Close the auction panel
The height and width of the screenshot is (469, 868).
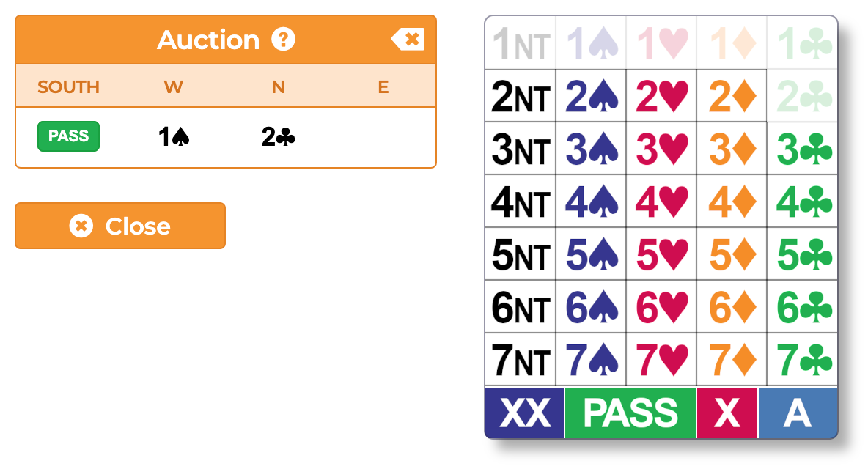coord(120,226)
